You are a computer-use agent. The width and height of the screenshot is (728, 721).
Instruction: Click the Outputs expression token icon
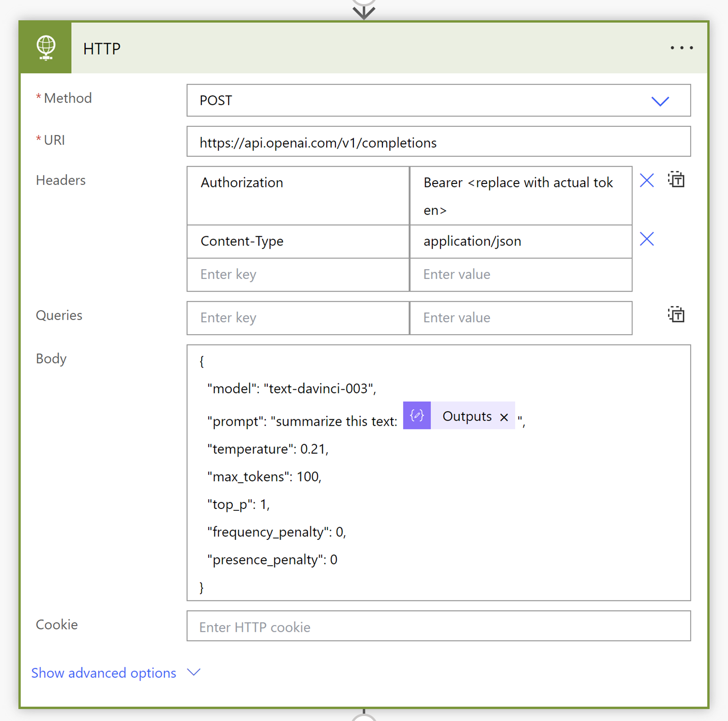[417, 415]
